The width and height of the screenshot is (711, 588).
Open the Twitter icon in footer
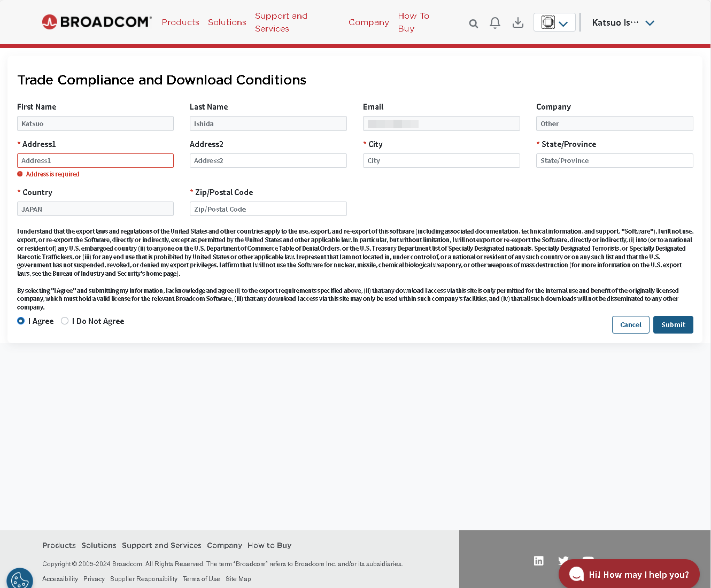click(x=563, y=561)
